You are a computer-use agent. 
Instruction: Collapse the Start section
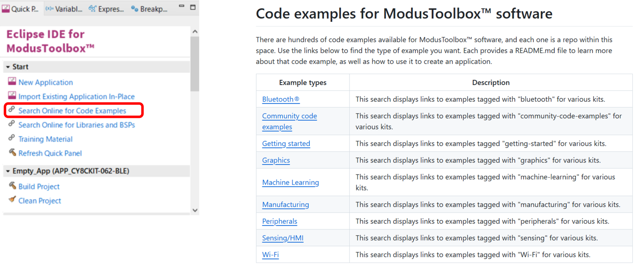tap(8, 67)
